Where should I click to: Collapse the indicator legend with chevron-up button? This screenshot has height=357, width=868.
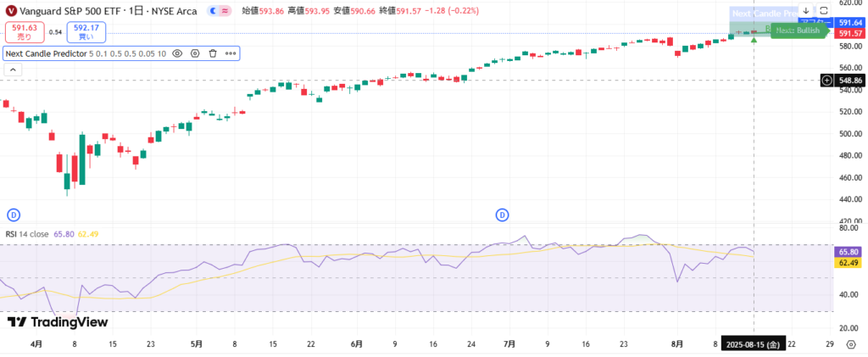coord(13,70)
